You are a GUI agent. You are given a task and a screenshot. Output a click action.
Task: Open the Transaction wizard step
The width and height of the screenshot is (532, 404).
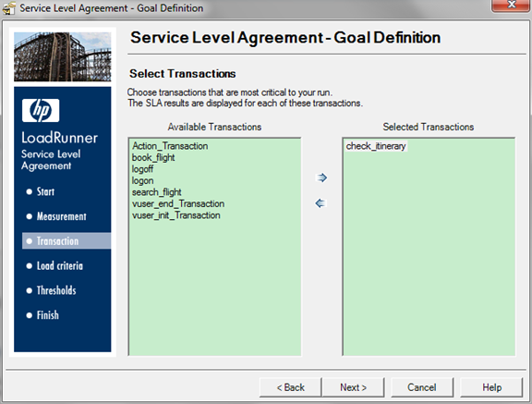(66, 241)
